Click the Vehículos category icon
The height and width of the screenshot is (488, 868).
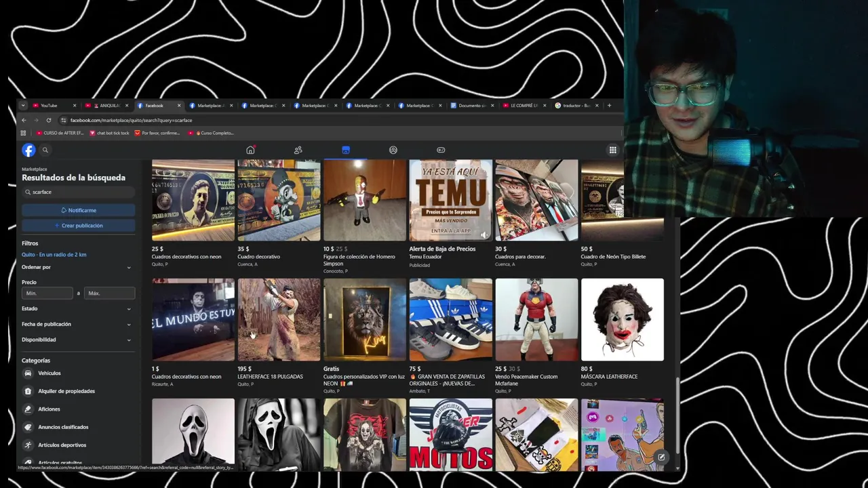pyautogui.click(x=28, y=373)
